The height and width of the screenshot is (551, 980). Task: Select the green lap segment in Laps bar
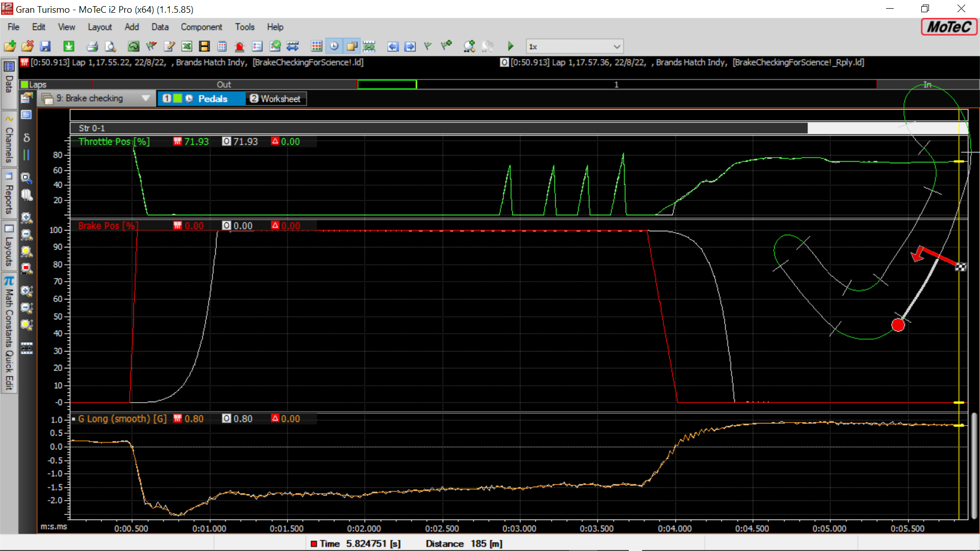pyautogui.click(x=387, y=85)
